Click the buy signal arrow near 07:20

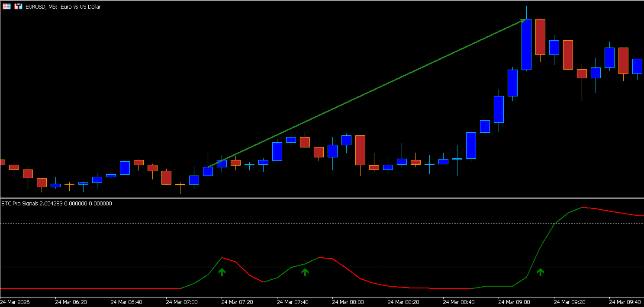point(222,272)
